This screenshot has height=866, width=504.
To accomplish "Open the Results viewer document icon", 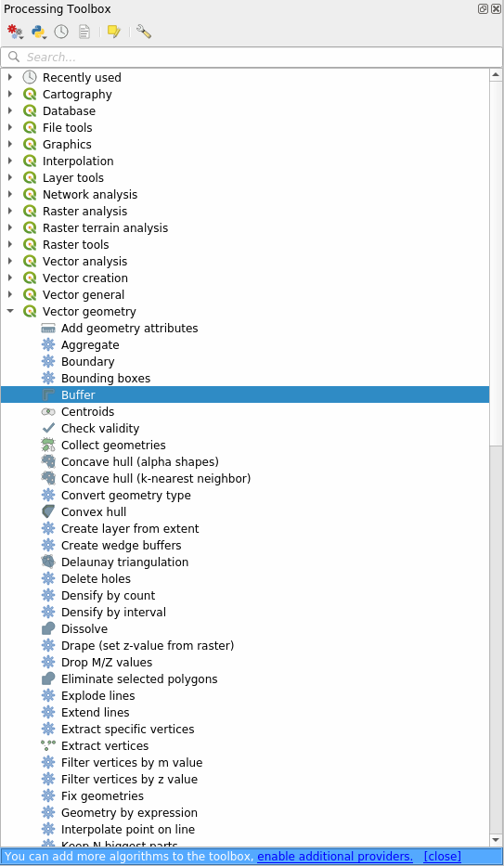I will coord(84,32).
